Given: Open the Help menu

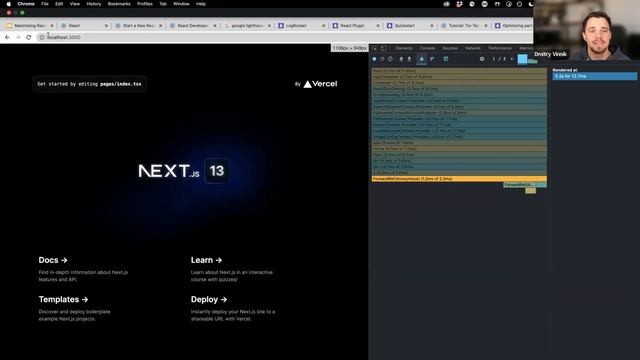Looking at the screenshot, I should [x=201, y=4].
